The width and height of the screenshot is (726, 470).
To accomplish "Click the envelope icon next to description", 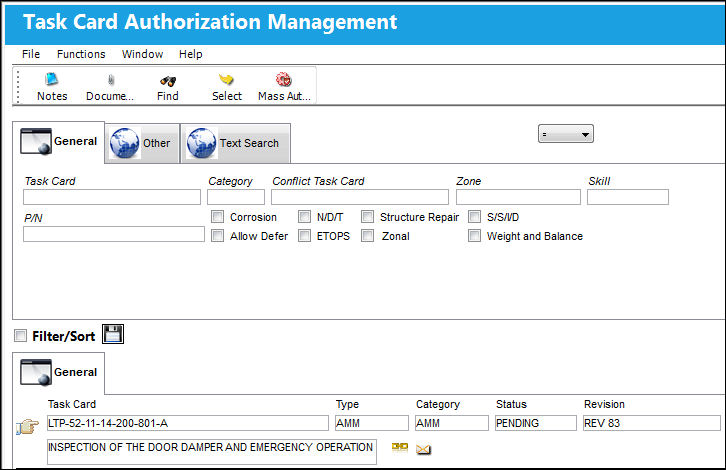I will pyautogui.click(x=423, y=449).
